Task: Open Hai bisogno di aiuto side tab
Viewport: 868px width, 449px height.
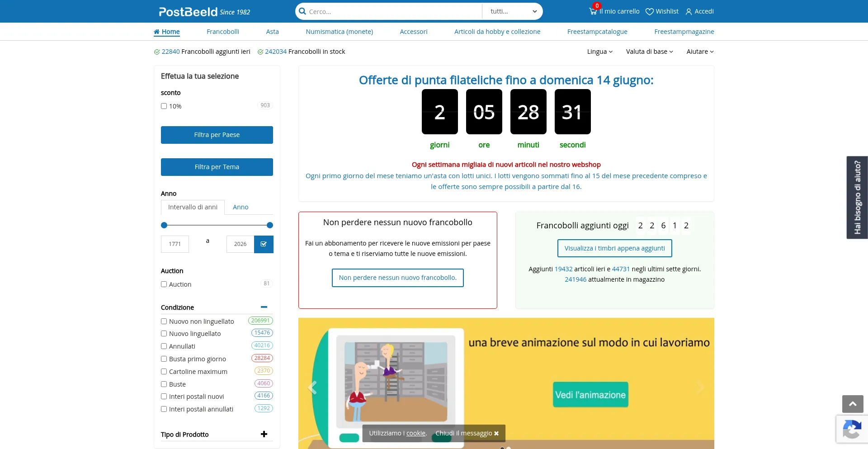Action: (x=857, y=198)
